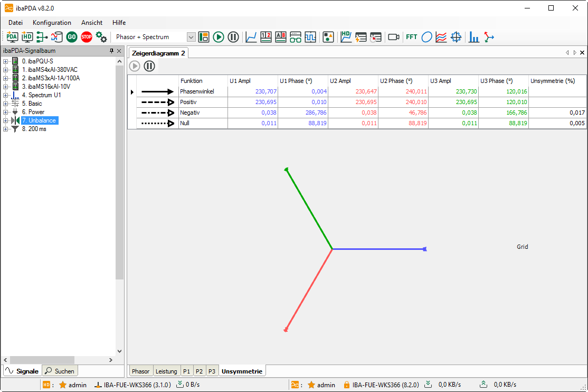Screen dimensions: 588x392
Task: Open the camera view icon
Action: coord(393,37)
